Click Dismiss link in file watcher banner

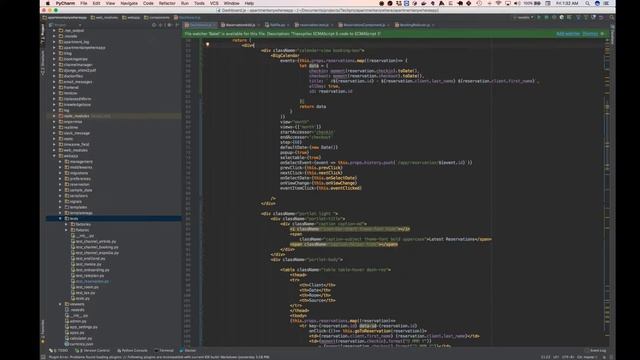coord(590,34)
